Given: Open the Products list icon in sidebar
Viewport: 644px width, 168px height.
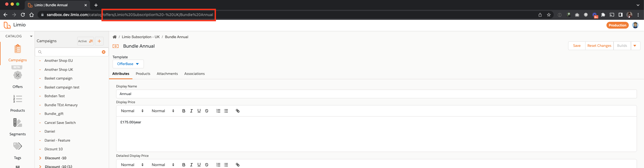Looking at the screenshot, I should tap(17, 99).
